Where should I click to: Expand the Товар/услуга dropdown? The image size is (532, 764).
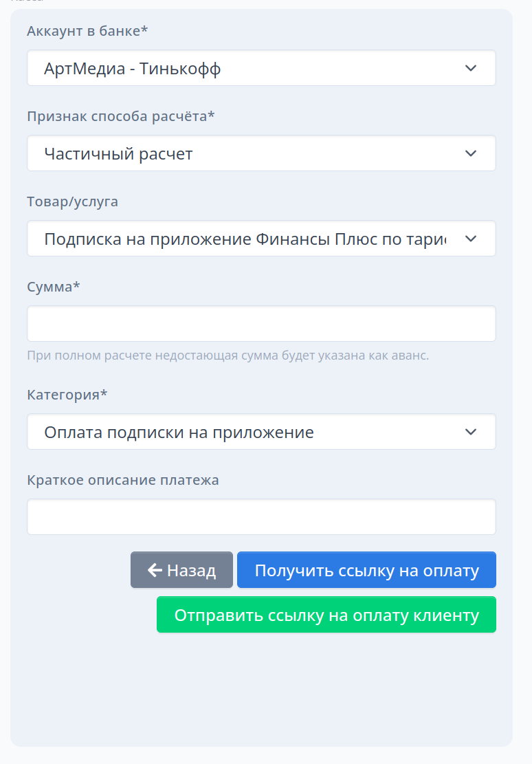coord(261,239)
